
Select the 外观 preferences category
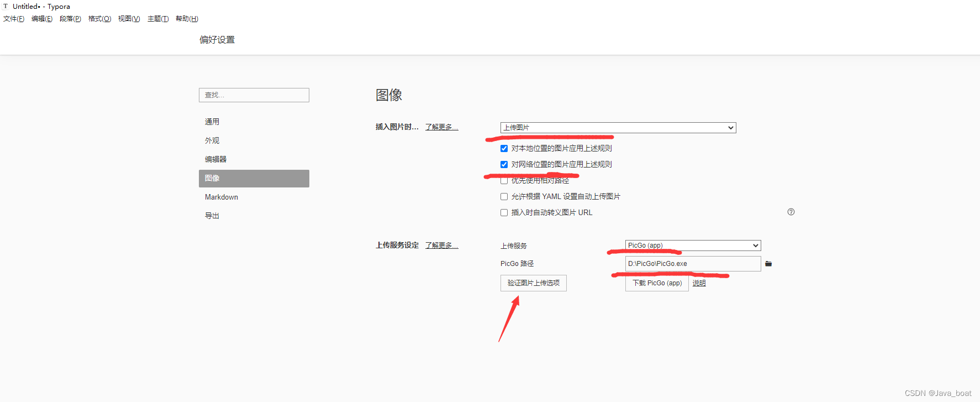(254, 140)
